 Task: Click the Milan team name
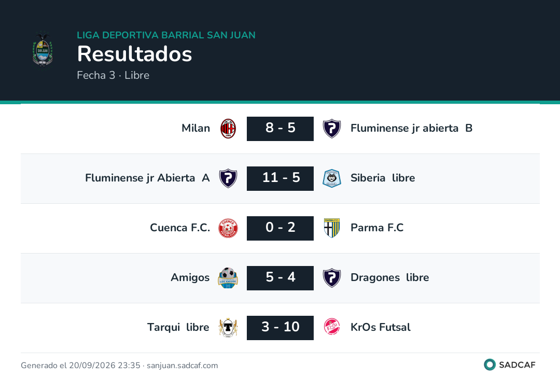(x=195, y=128)
